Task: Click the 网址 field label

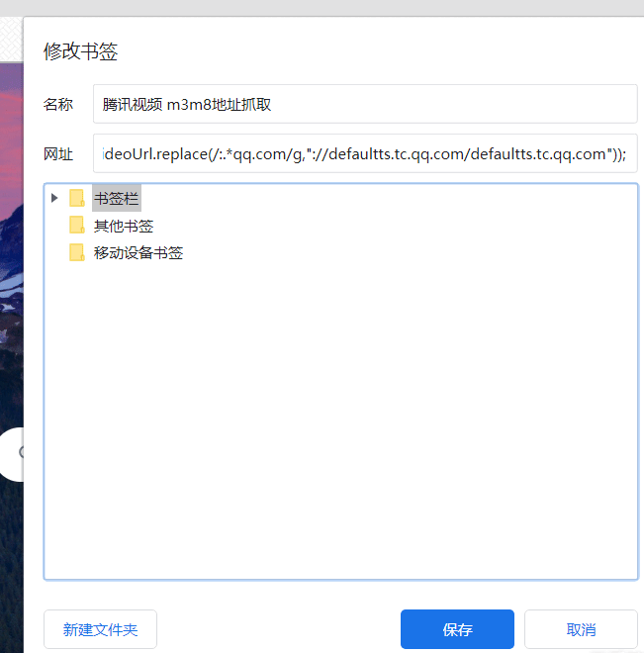Action: click(x=57, y=154)
